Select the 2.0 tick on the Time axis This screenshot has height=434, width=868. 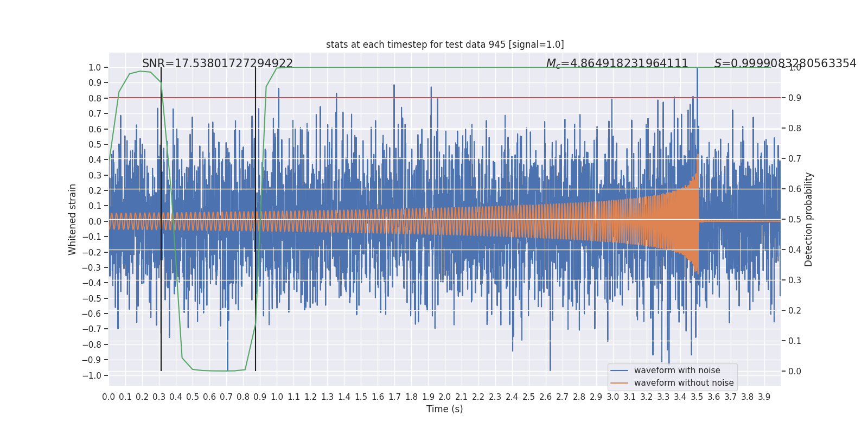(445, 397)
